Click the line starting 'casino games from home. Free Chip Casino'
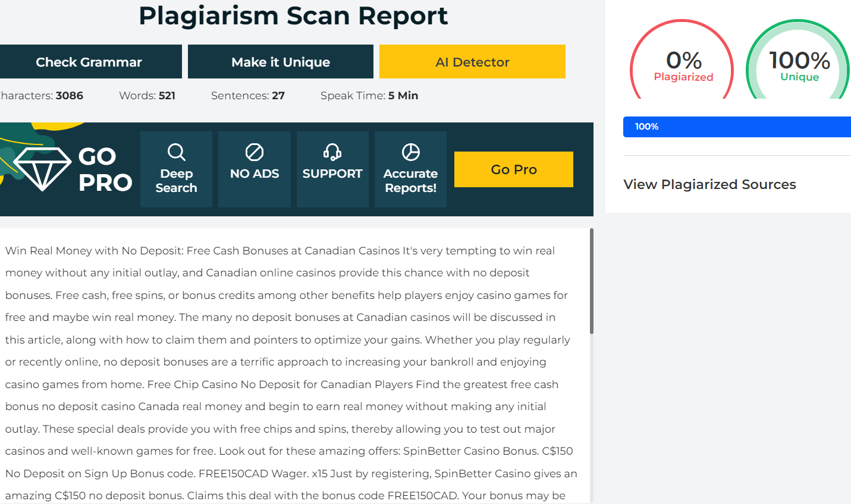Screen dimensions: 851x504 [x=282, y=385]
